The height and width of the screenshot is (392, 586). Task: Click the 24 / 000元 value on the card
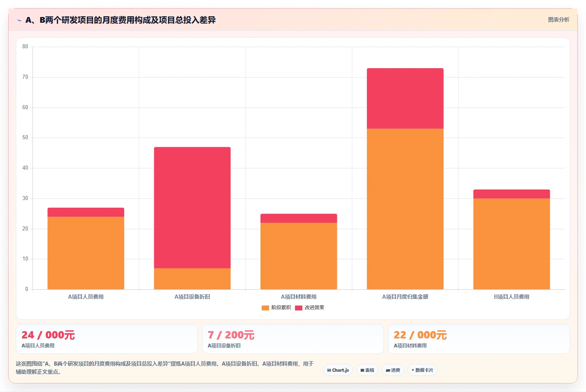[x=48, y=335]
